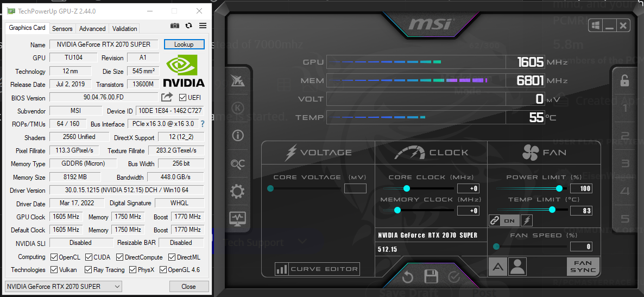Select the user-defined fan mode icon
The height and width of the screenshot is (297, 644).
517,267
